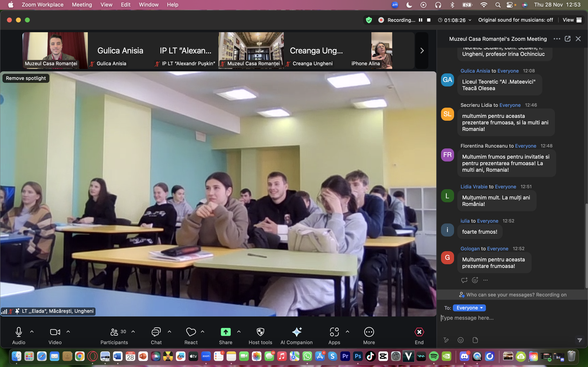Click the green Share screen icon
Screen dimensions: 588x367
click(225, 332)
